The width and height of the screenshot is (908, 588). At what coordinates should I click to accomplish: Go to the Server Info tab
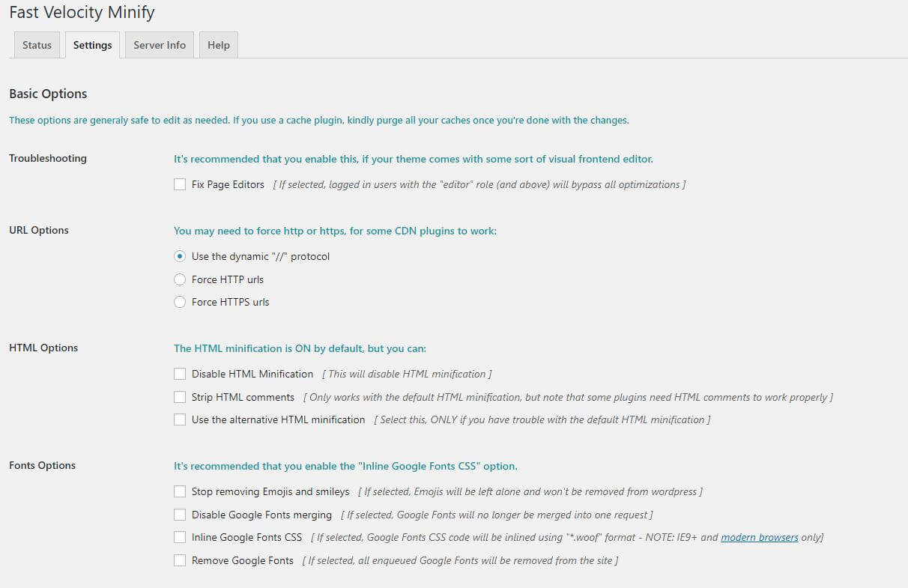(160, 45)
